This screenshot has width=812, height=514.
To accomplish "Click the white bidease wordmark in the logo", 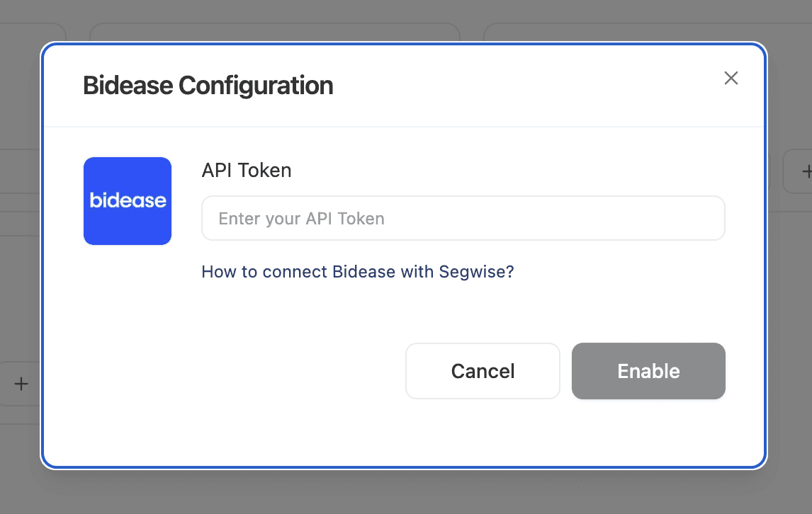I will coord(128,201).
